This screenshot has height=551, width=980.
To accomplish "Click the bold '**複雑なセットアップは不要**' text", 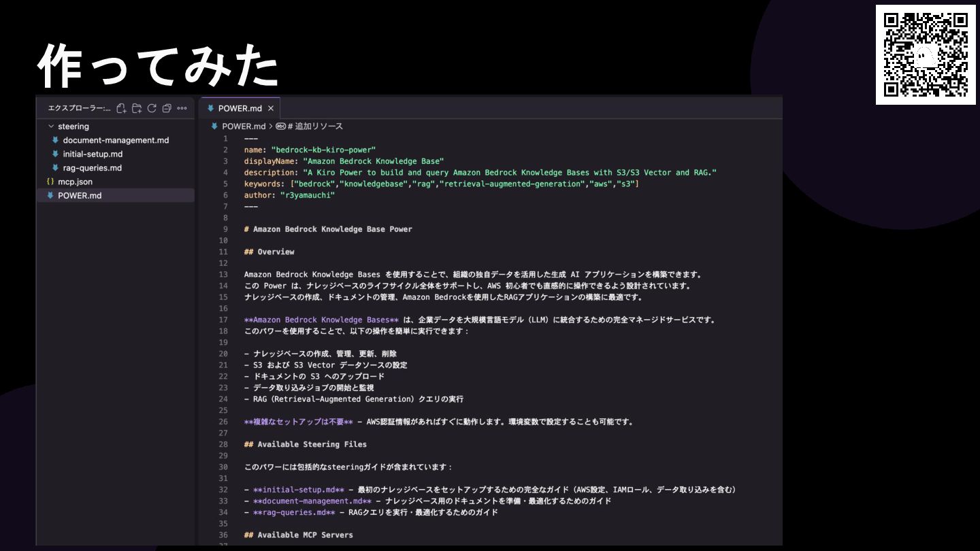I will click(298, 422).
